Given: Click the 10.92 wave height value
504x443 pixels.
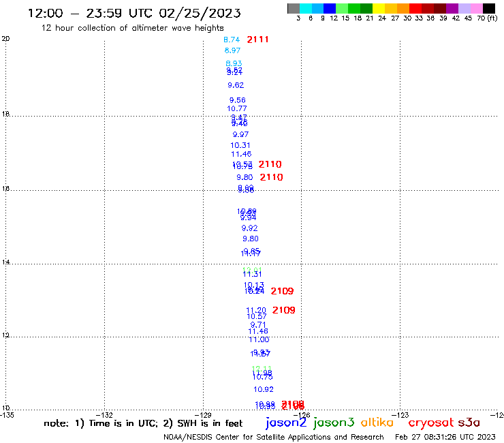Looking at the screenshot, I should click(x=264, y=390).
